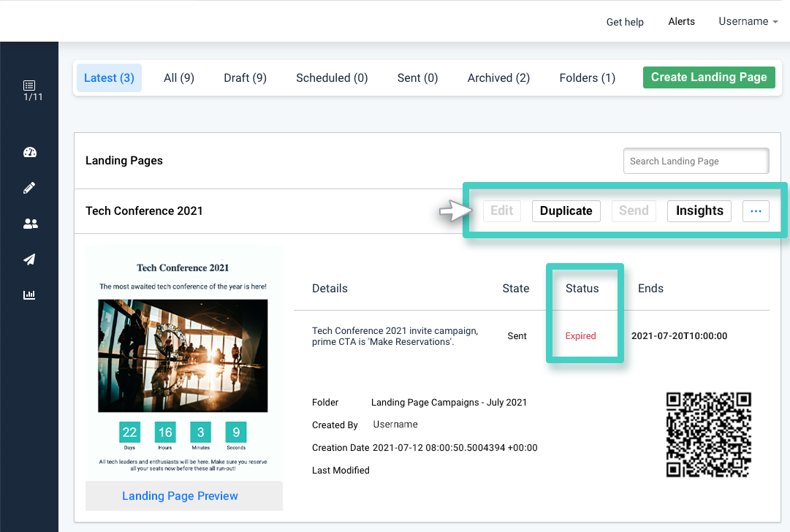Open the Get help link
The width and height of the screenshot is (790, 532).
pyautogui.click(x=625, y=22)
